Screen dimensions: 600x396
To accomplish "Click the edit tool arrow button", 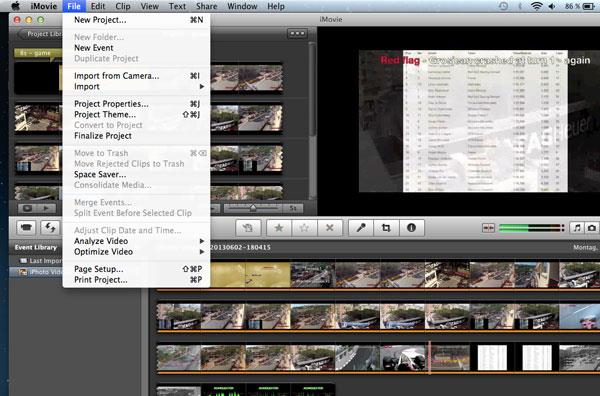I will tap(248, 228).
